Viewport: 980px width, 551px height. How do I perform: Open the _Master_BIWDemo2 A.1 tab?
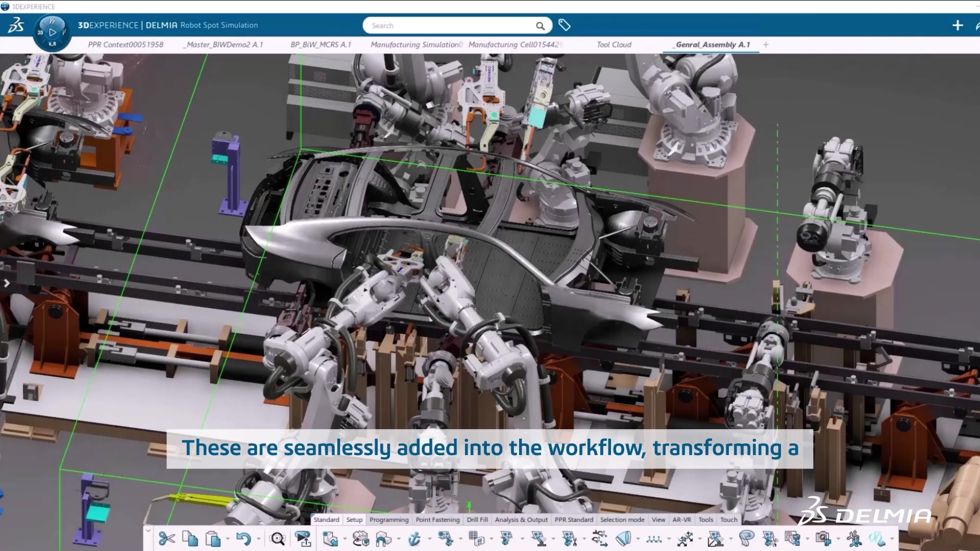tap(223, 44)
